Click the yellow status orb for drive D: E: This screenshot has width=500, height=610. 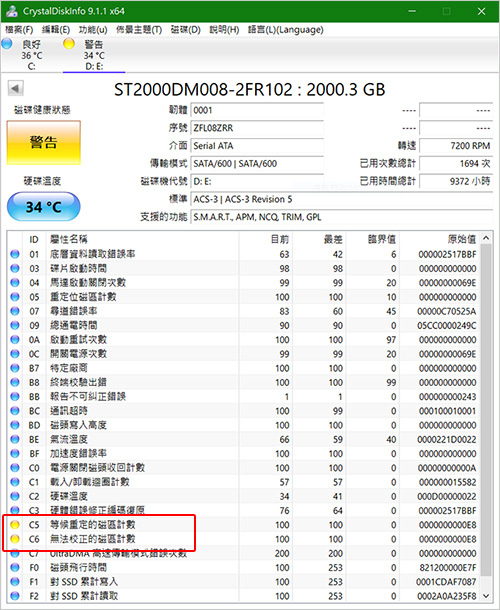[x=69, y=44]
